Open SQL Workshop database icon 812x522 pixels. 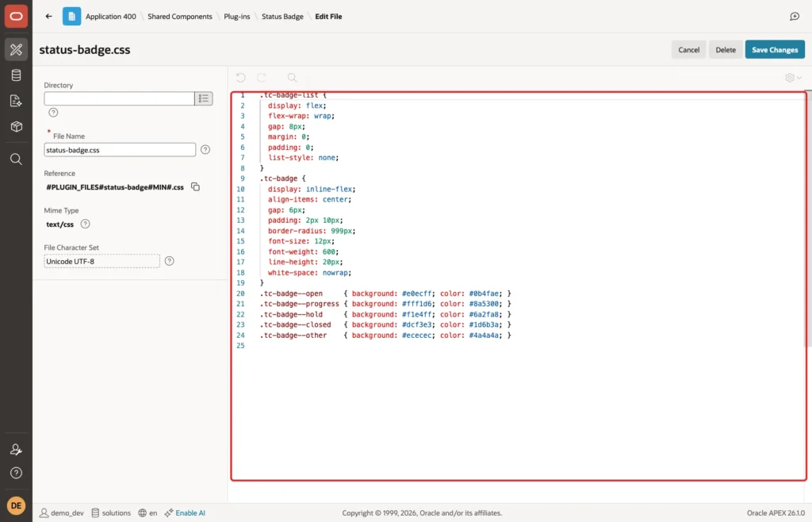click(x=16, y=75)
